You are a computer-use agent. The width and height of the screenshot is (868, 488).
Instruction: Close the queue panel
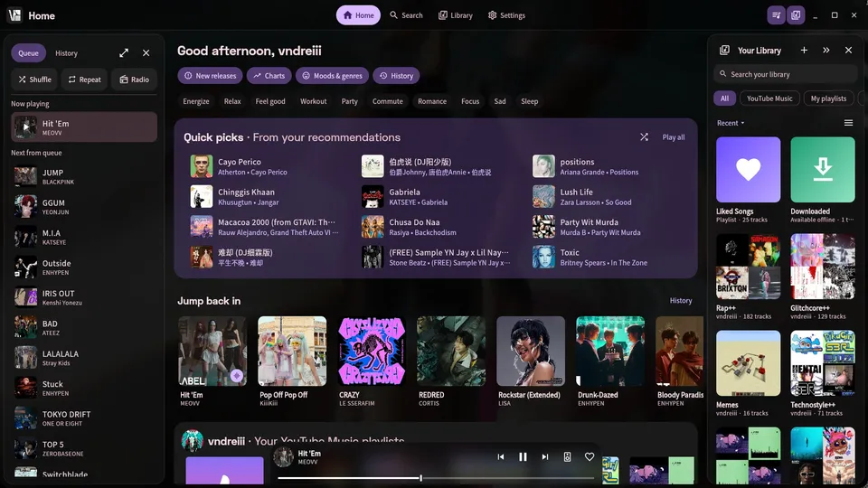click(x=146, y=53)
